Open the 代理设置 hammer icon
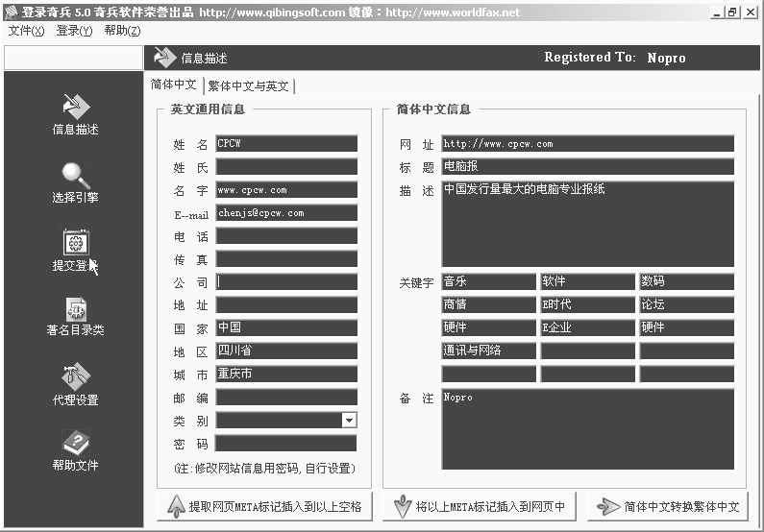 click(x=76, y=376)
